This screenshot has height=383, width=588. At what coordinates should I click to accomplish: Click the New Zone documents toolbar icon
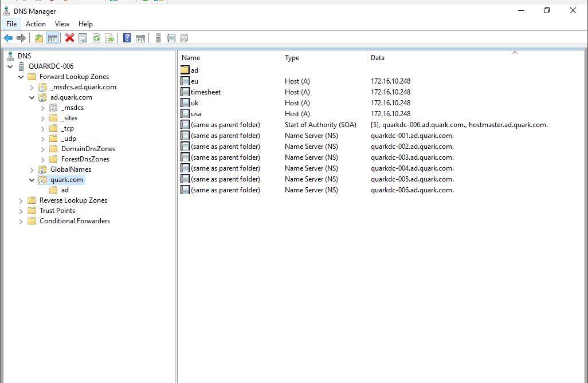[184, 38]
